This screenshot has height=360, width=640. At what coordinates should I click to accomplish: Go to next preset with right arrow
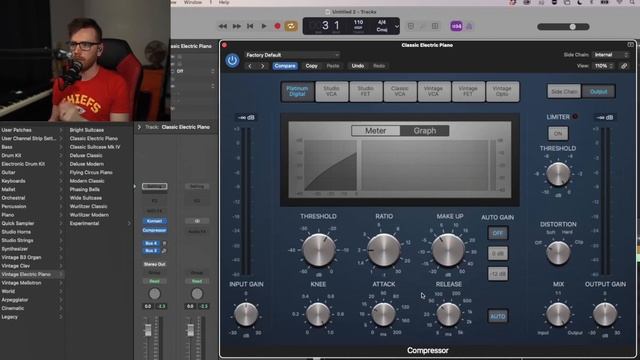tap(262, 66)
